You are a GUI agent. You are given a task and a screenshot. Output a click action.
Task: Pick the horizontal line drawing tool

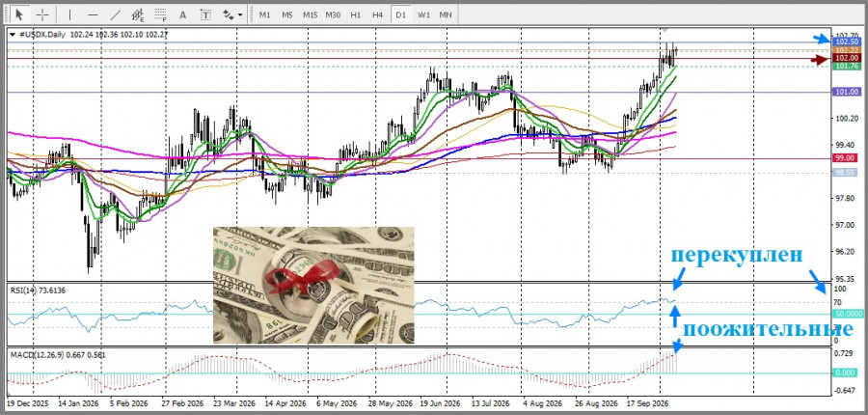pyautogui.click(x=93, y=15)
